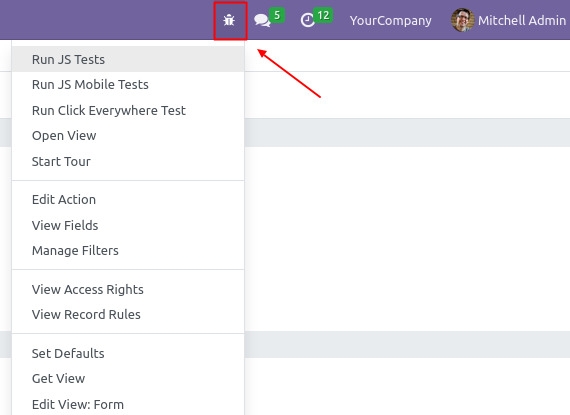Open View Access Rights
This screenshot has height=415, width=570.
point(128,289)
